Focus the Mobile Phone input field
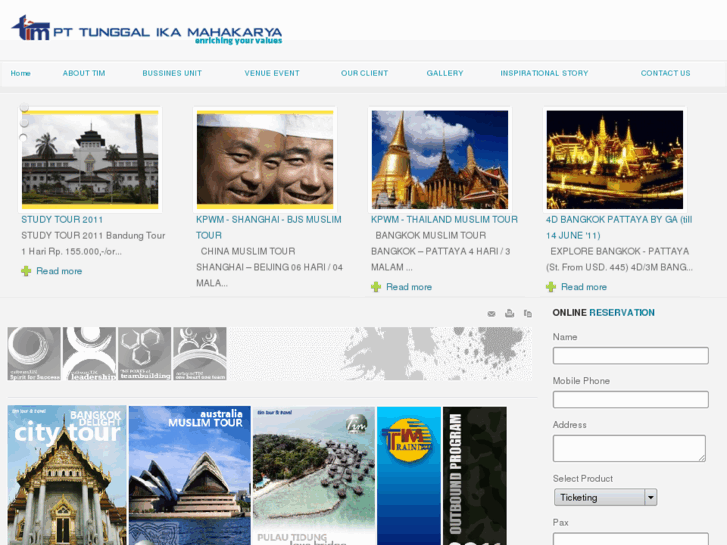Image resolution: width=727 pixels, height=545 pixels. point(631,399)
